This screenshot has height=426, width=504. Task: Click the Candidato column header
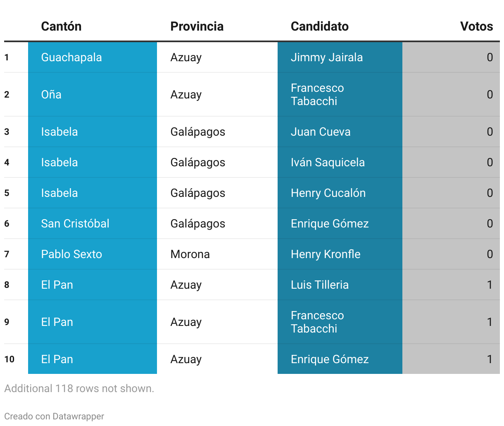coord(320,26)
